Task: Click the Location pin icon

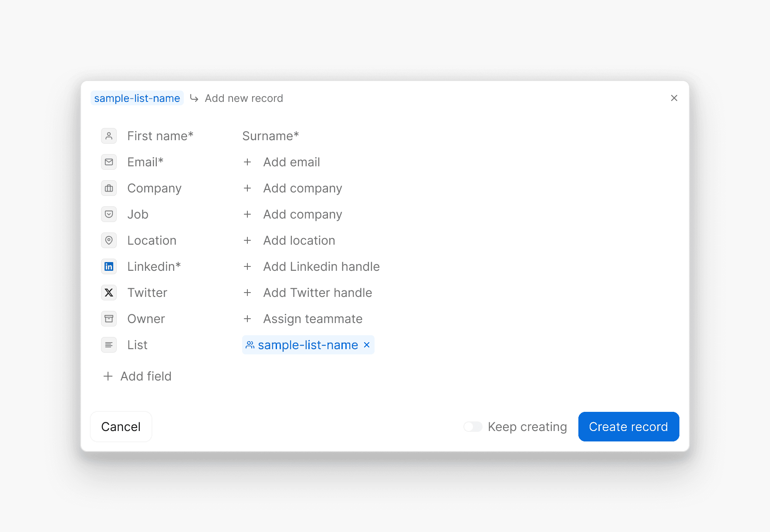Action: [109, 240]
